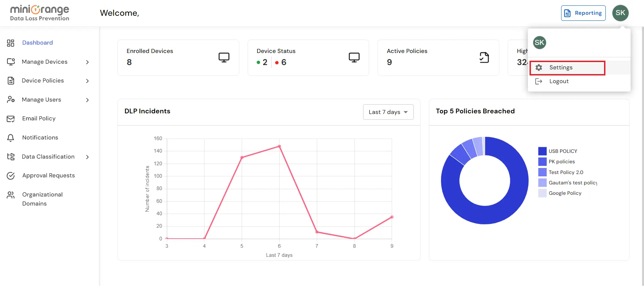Click the Notifications bell icon
This screenshot has height=286, width=644.
[11, 138]
